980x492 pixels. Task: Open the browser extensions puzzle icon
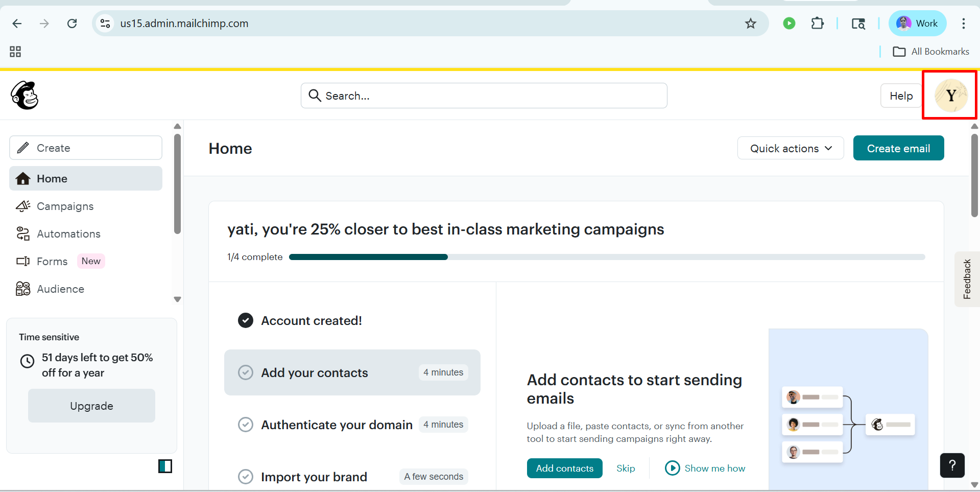(x=817, y=24)
